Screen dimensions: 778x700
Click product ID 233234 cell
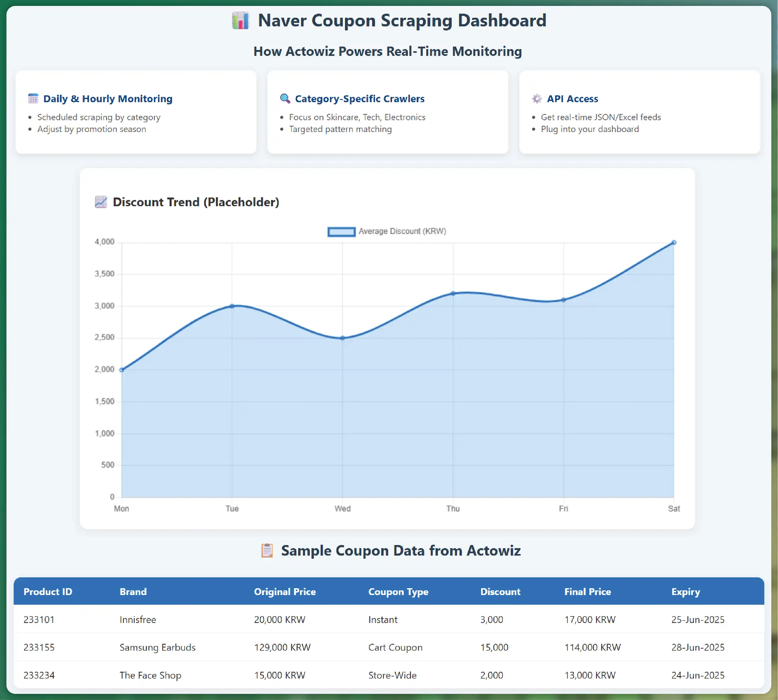coord(39,675)
